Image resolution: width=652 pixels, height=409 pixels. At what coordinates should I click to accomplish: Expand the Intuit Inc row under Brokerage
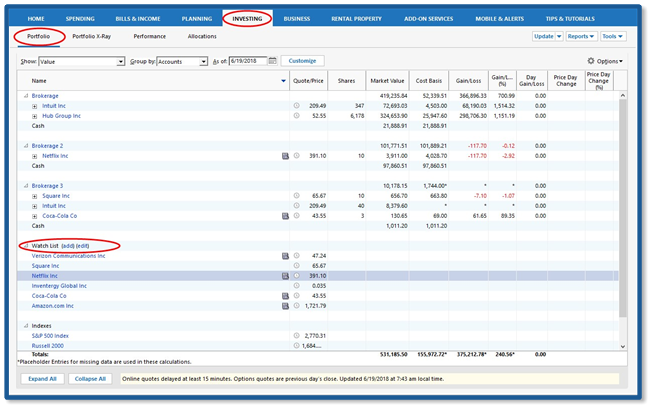coord(33,105)
